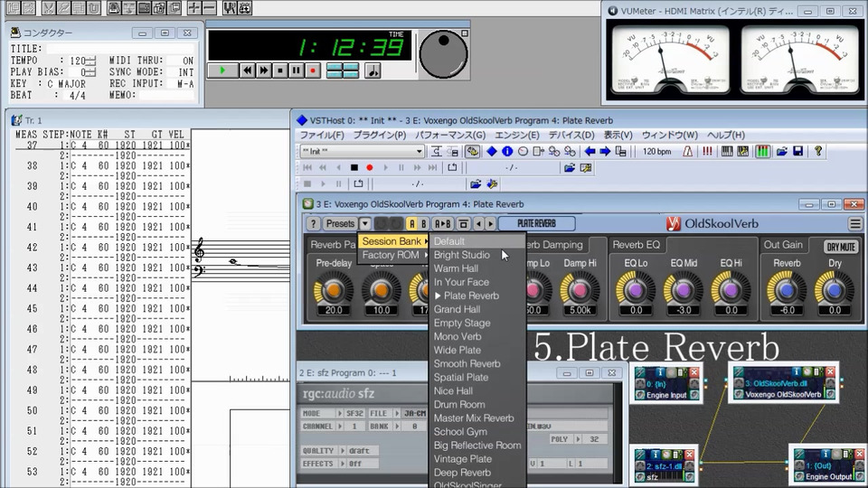The image size is (868, 488).
Task: Switch to the B state in OldSkoolVerb
Action: [x=423, y=223]
